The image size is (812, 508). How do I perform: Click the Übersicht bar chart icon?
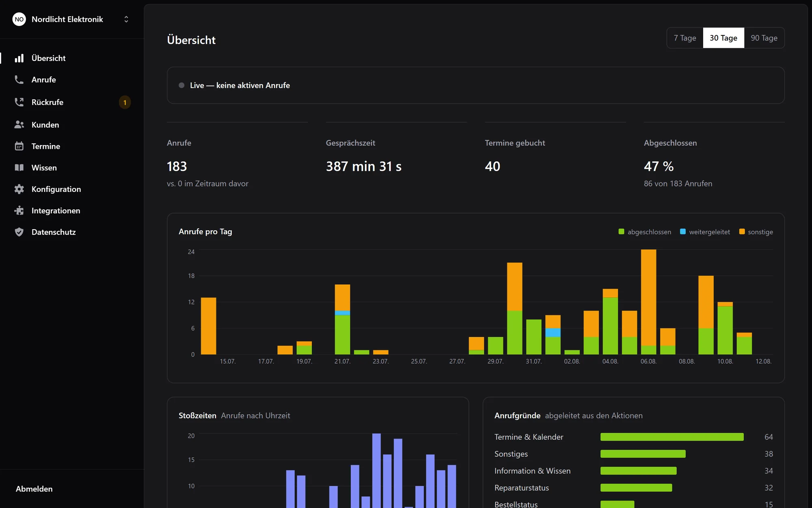[x=19, y=58]
